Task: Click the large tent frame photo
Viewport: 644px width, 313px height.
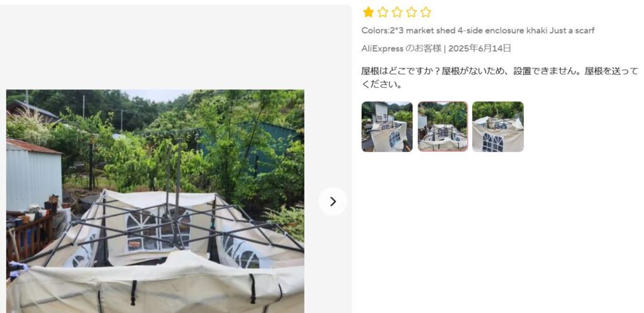Action: click(155, 201)
